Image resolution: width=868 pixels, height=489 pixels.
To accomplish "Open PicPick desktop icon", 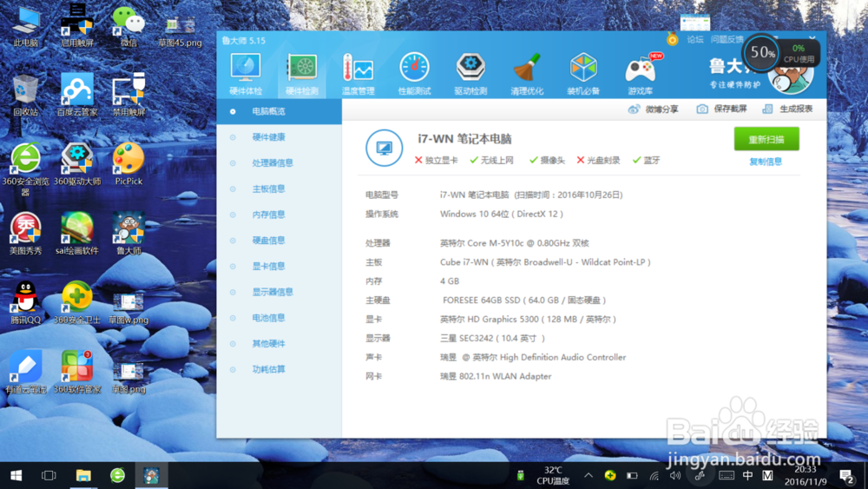I will [128, 164].
